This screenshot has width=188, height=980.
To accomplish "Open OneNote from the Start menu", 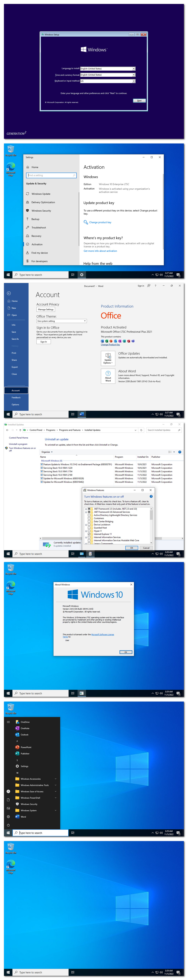I will [25, 728].
